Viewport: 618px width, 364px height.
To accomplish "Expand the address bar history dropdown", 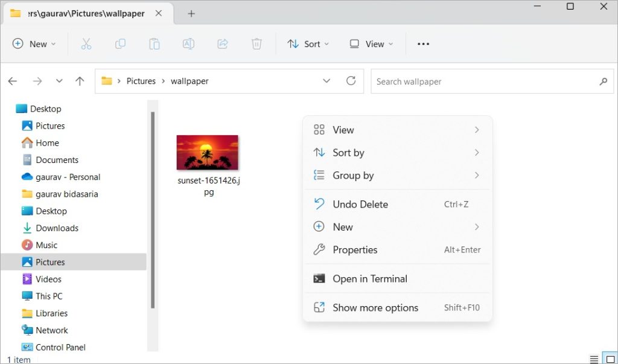I will (x=327, y=81).
